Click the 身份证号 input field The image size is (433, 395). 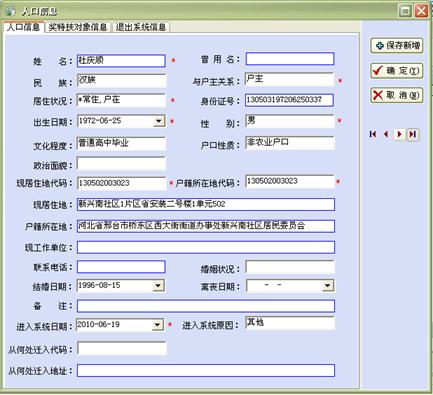(289, 100)
